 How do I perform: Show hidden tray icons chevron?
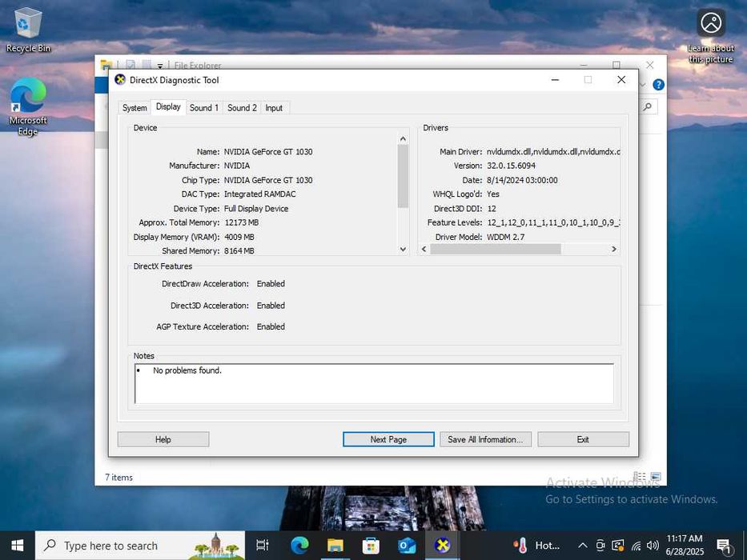(583, 546)
